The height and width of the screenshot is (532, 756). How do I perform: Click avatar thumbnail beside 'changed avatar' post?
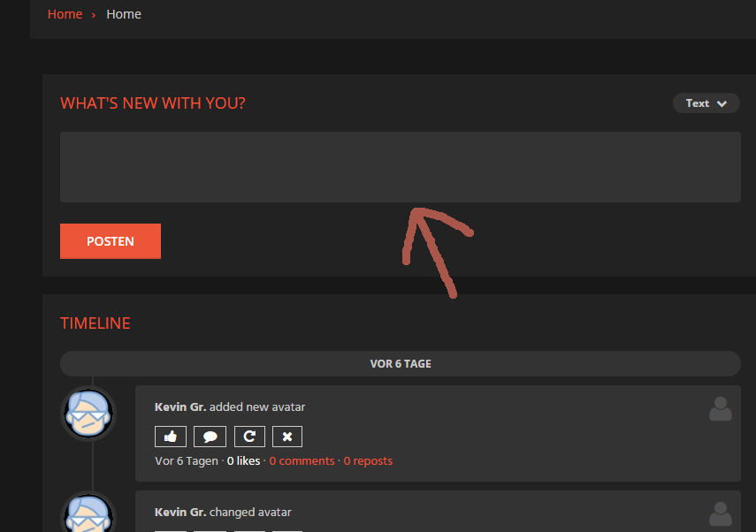point(88,513)
